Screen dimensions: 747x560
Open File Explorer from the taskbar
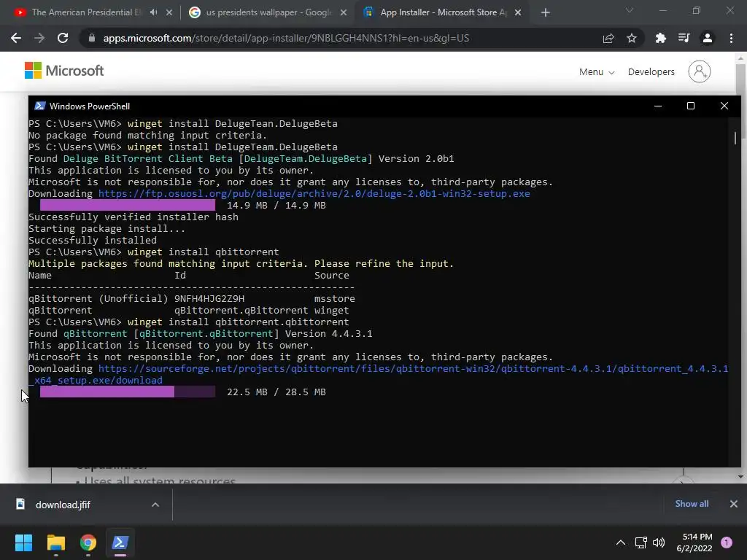tap(55, 542)
